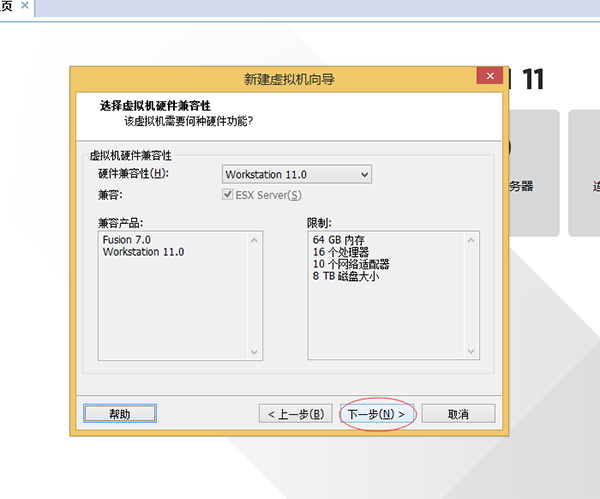This screenshot has width=600, height=499.
Task: Click the up arrow of the 兼容产品 scrollbar
Action: pos(254,240)
